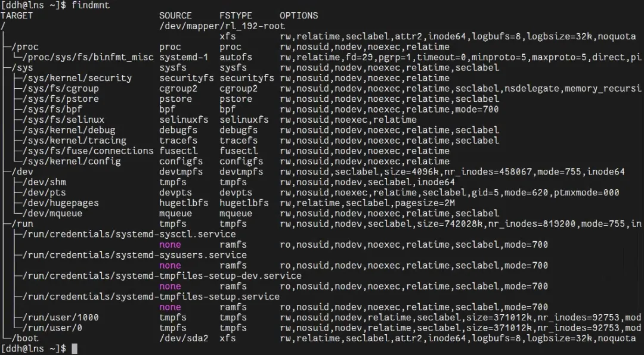Click the FSTYPE column header
Viewport: 644px width, 355px height.
(x=236, y=15)
